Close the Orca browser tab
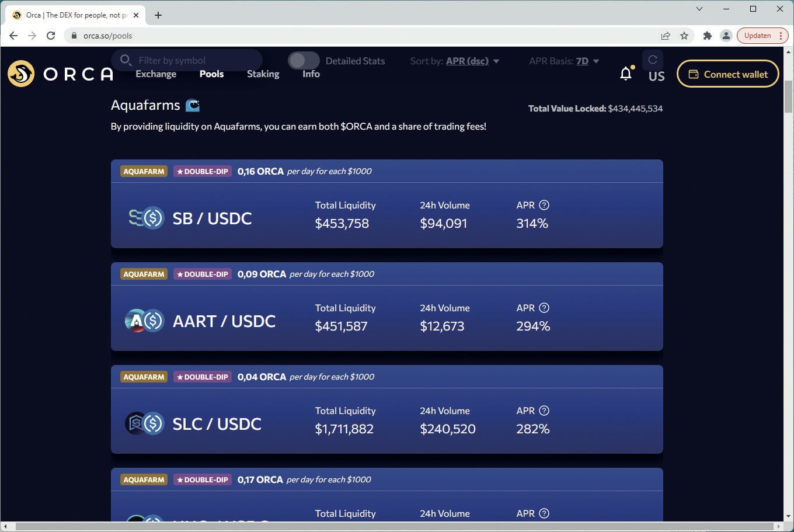This screenshot has height=532, width=794. click(x=136, y=15)
